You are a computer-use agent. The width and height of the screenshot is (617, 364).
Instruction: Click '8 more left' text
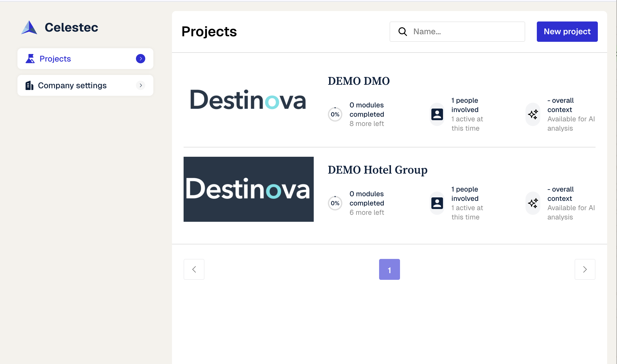click(x=367, y=124)
